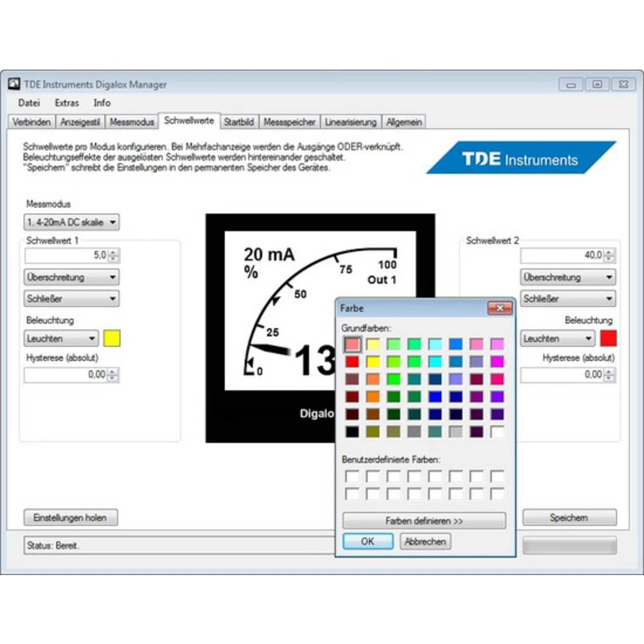Increase Schwellwert 1 Hysterese with up arrow
Image resolution: width=644 pixels, height=644 pixels.
point(114,372)
